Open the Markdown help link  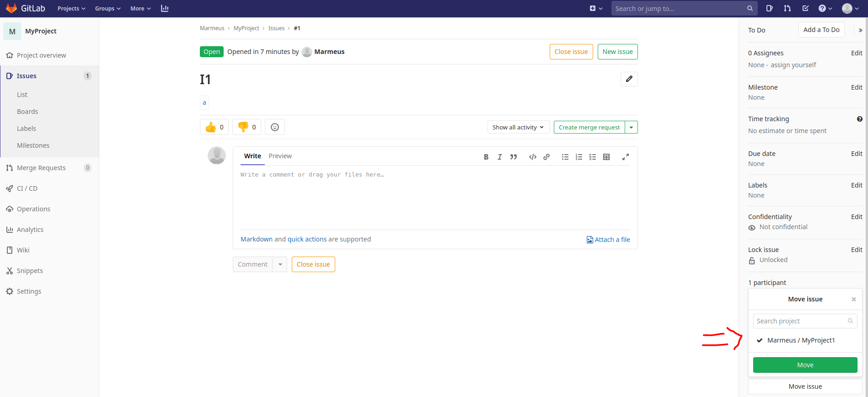pos(257,239)
